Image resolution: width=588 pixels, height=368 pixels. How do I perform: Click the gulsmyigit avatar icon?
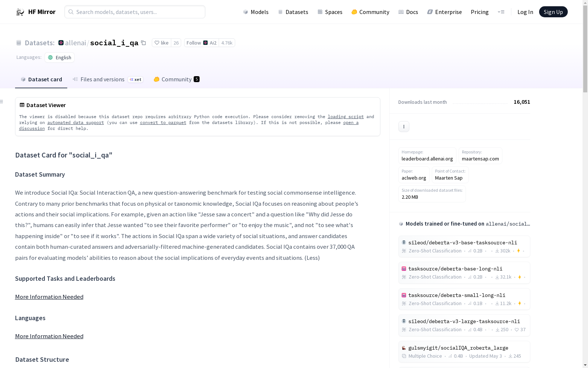404,348
